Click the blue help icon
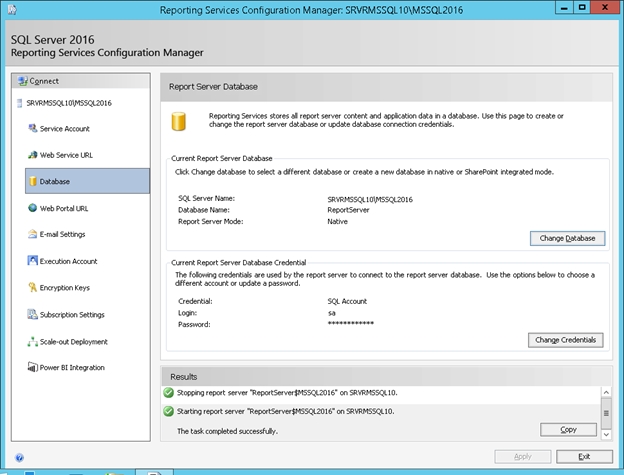 pos(20,457)
